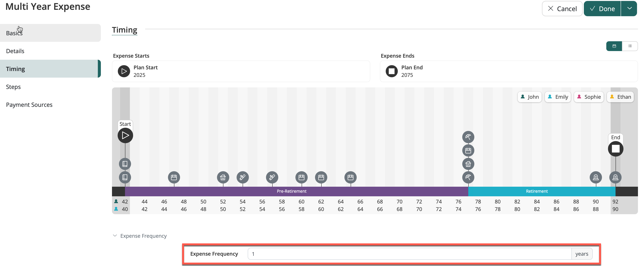Click the bandage icon at age 54
Viewport: 644px width, 266px height.
tap(242, 177)
